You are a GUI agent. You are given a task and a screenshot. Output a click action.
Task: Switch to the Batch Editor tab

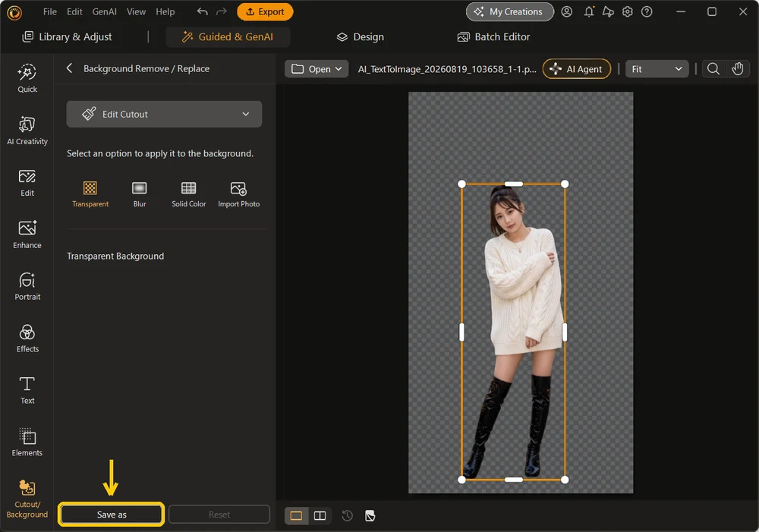click(494, 36)
